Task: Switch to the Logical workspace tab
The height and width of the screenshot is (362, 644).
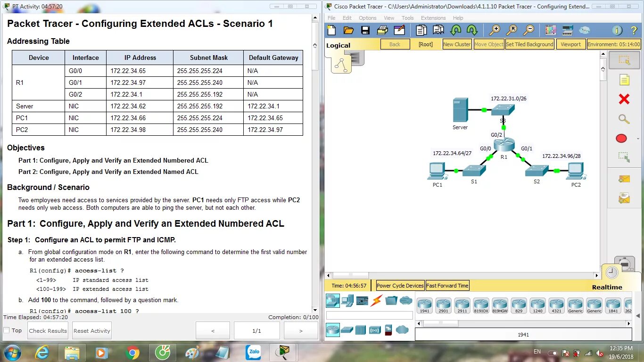Action: click(x=339, y=45)
